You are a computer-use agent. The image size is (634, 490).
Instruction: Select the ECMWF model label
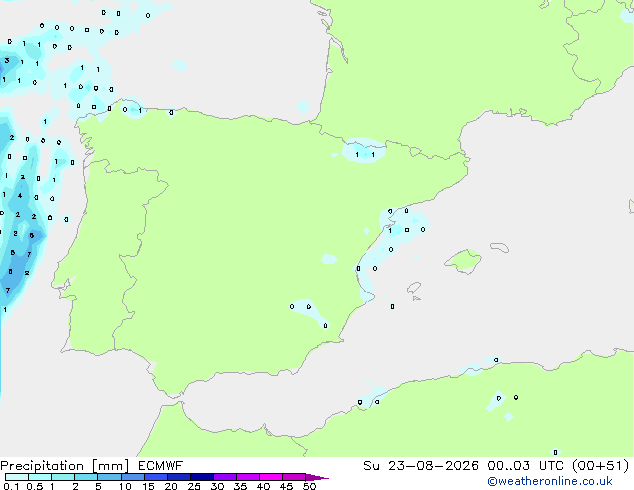point(160,466)
